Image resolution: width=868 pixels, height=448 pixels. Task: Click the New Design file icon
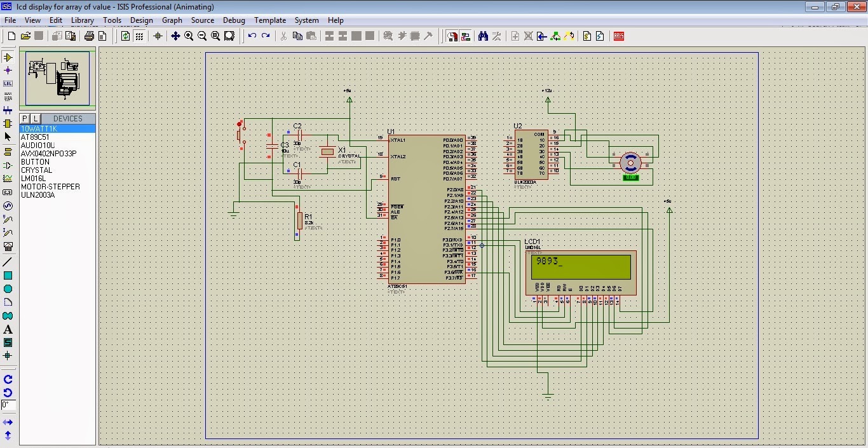(11, 36)
